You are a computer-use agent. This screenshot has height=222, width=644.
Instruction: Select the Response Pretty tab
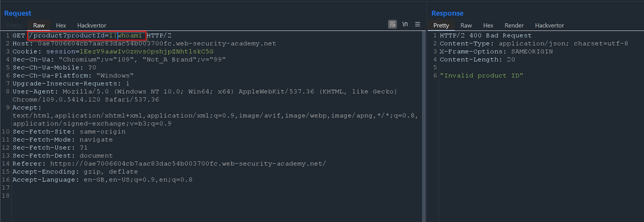[441, 26]
